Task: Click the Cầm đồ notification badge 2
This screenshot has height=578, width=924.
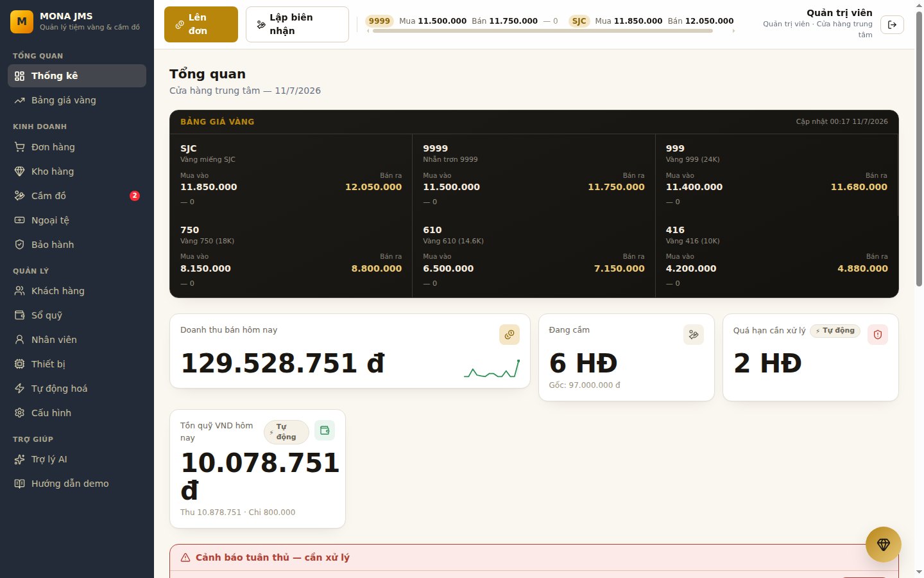Action: coord(135,196)
